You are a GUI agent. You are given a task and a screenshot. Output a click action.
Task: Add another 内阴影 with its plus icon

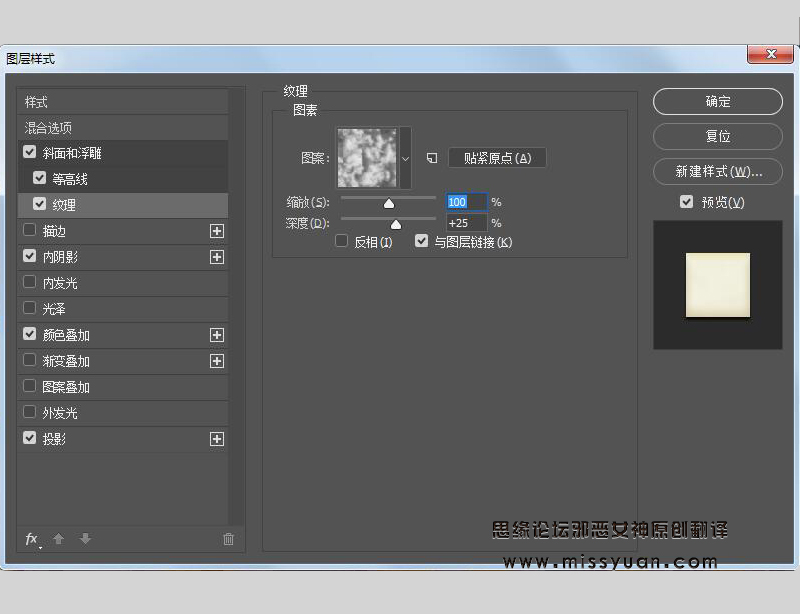coord(216,257)
